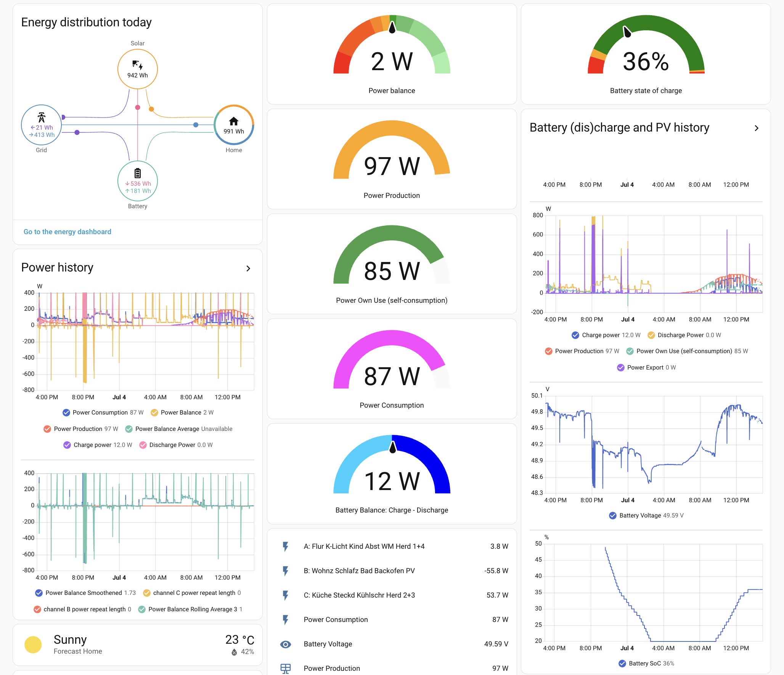This screenshot has height=675, width=784.
Task: Toggle Discharge Power legend in Battery history card
Action: point(684,335)
